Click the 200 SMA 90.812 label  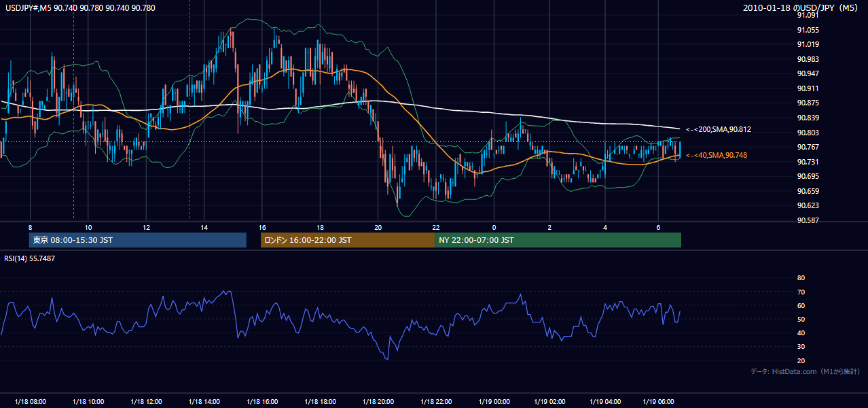pos(719,129)
